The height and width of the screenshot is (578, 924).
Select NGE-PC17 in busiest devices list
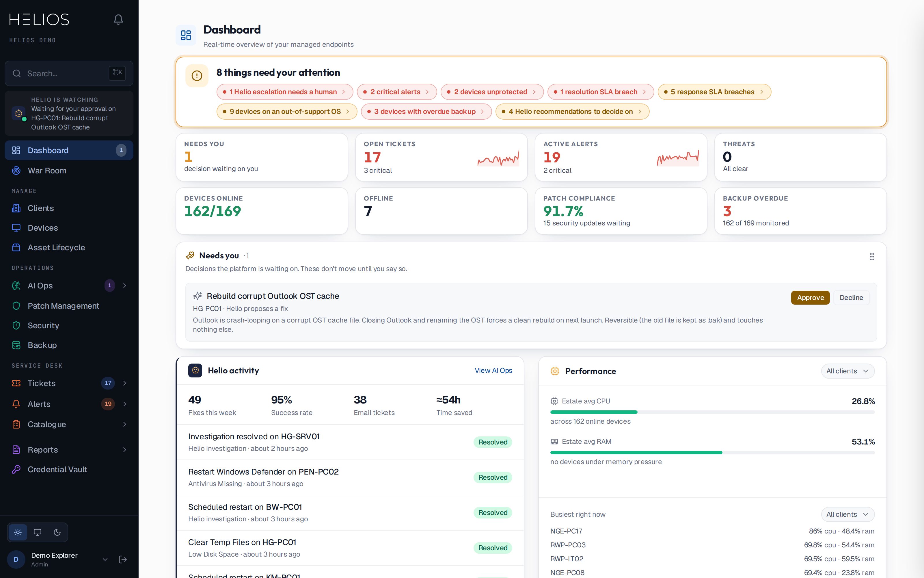[x=712, y=531]
